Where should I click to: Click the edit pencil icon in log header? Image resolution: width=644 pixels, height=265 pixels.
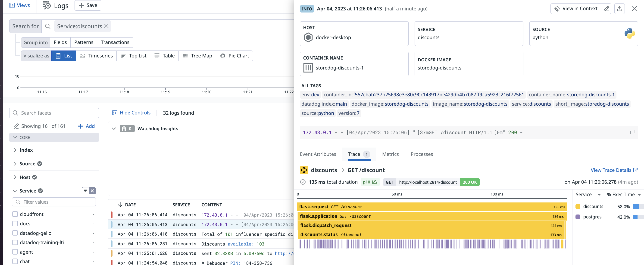click(x=606, y=9)
